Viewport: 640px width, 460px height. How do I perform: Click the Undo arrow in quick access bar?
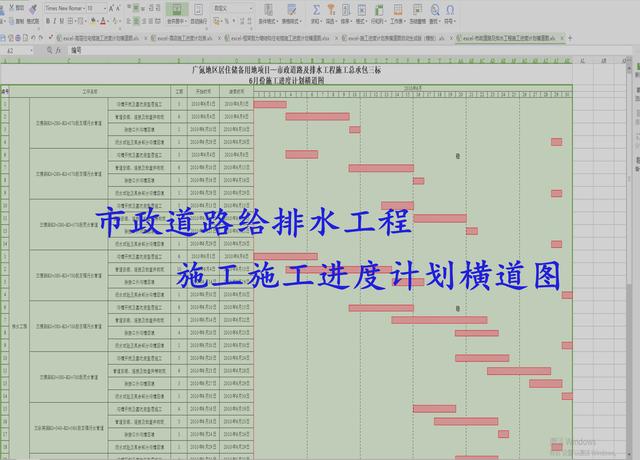(x=34, y=38)
